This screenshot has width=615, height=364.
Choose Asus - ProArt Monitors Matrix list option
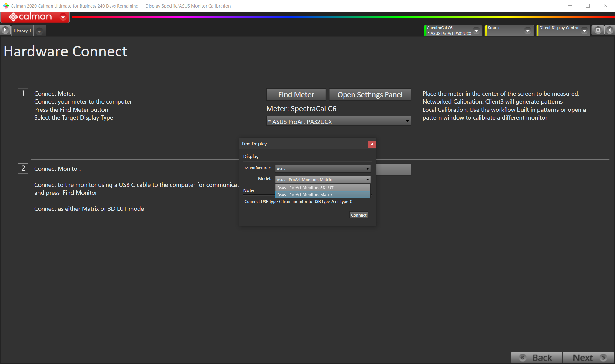tap(323, 194)
